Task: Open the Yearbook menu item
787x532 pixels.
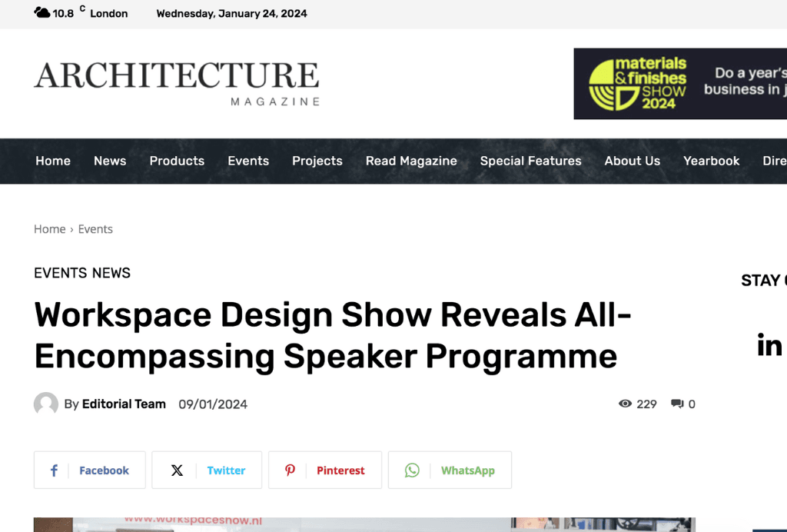Action: click(x=711, y=161)
